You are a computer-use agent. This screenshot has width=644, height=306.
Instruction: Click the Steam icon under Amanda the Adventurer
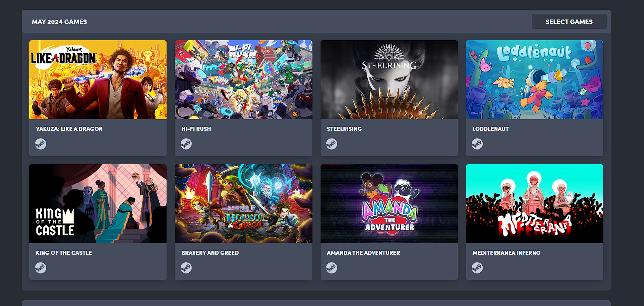(x=332, y=268)
